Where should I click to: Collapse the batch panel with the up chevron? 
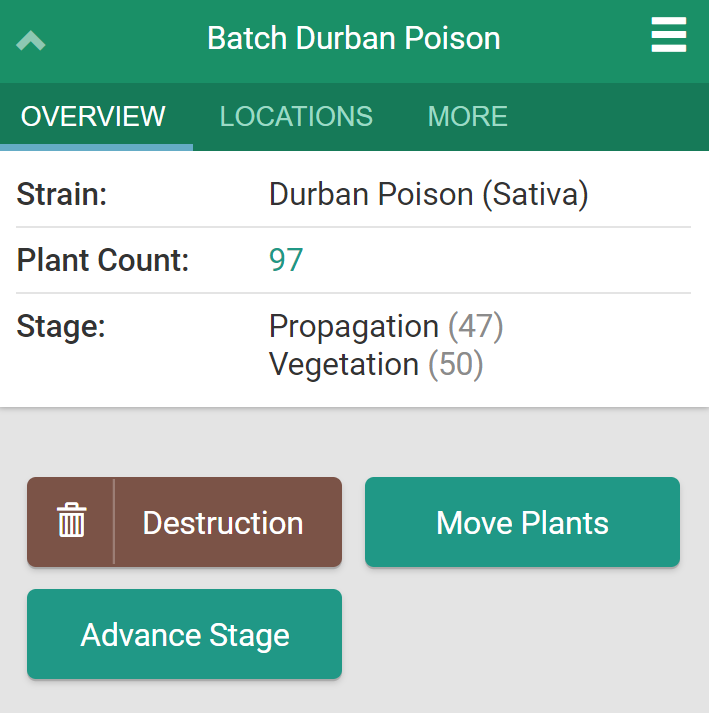31,41
